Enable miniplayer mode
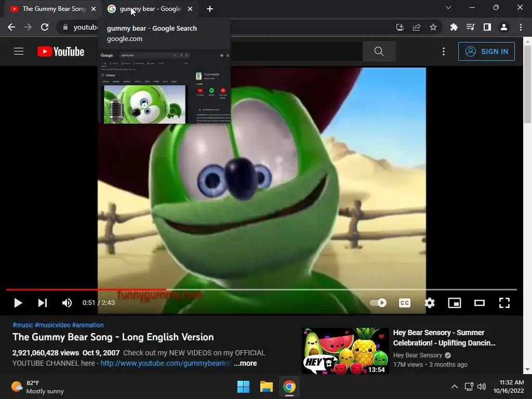Viewport: 532px width, 399px height. point(454,303)
